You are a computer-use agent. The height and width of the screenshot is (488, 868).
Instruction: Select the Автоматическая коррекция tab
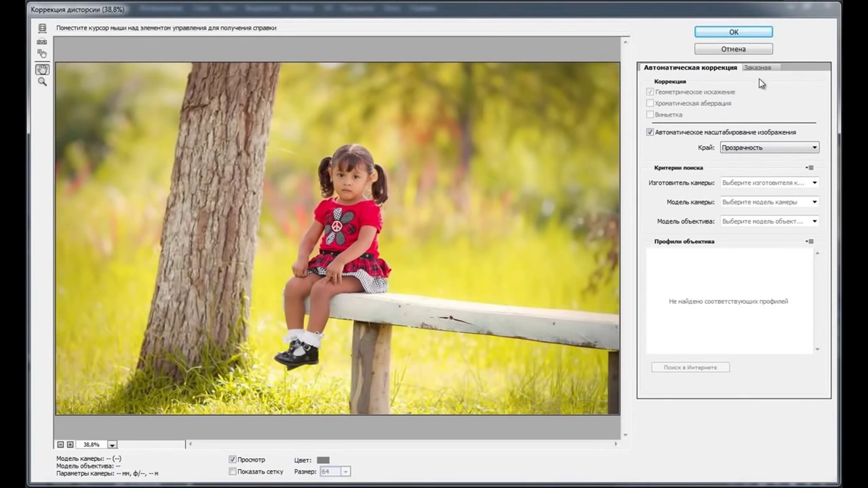coord(690,68)
